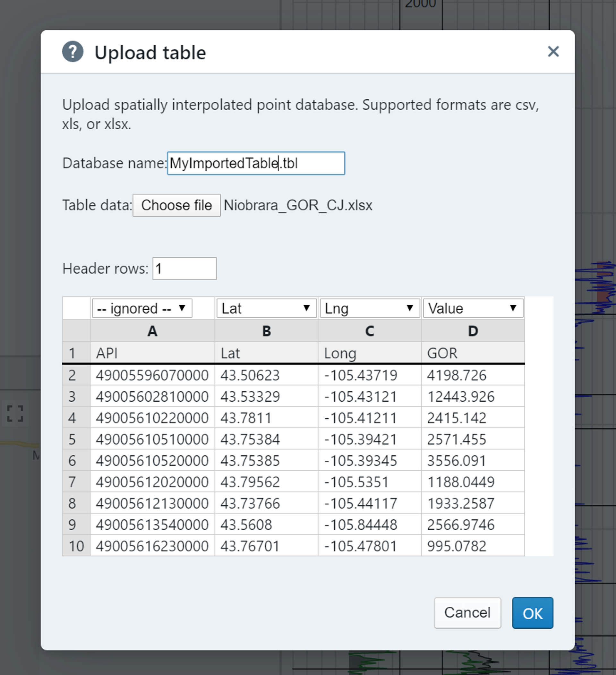Click the Cancel button
This screenshot has width=616, height=675.
pyautogui.click(x=467, y=613)
